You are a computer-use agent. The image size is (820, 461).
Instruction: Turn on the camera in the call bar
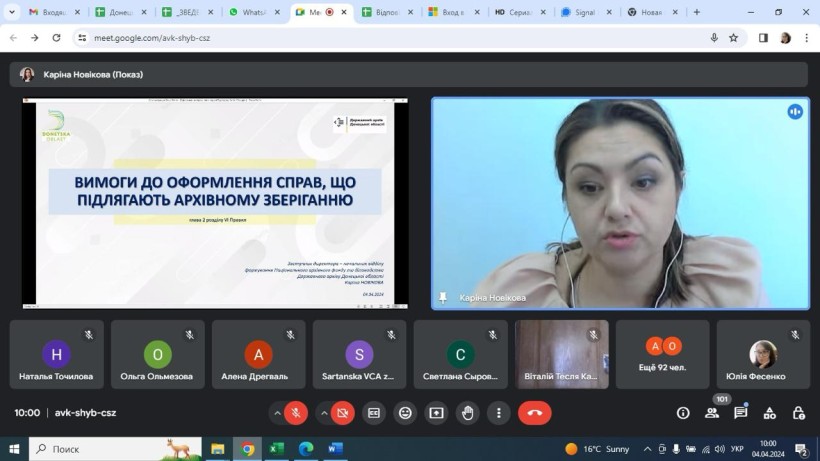tap(343, 412)
